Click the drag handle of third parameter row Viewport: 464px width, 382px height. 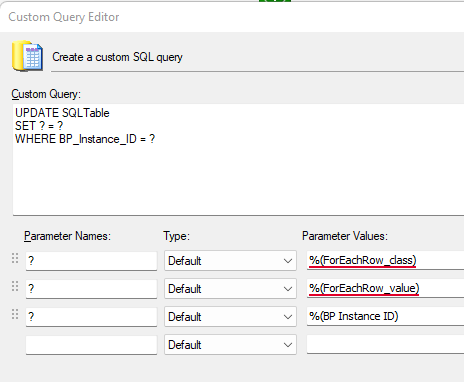15,314
